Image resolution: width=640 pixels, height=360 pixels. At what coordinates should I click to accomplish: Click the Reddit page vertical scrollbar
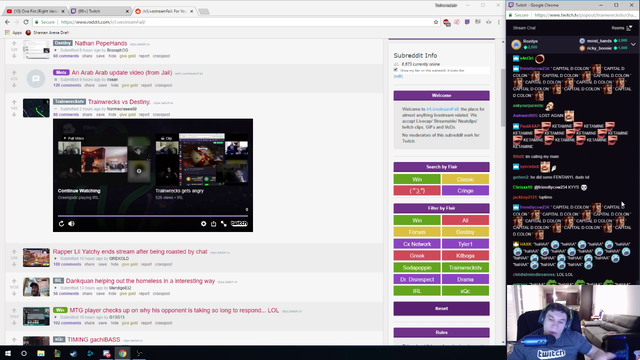tap(502, 98)
